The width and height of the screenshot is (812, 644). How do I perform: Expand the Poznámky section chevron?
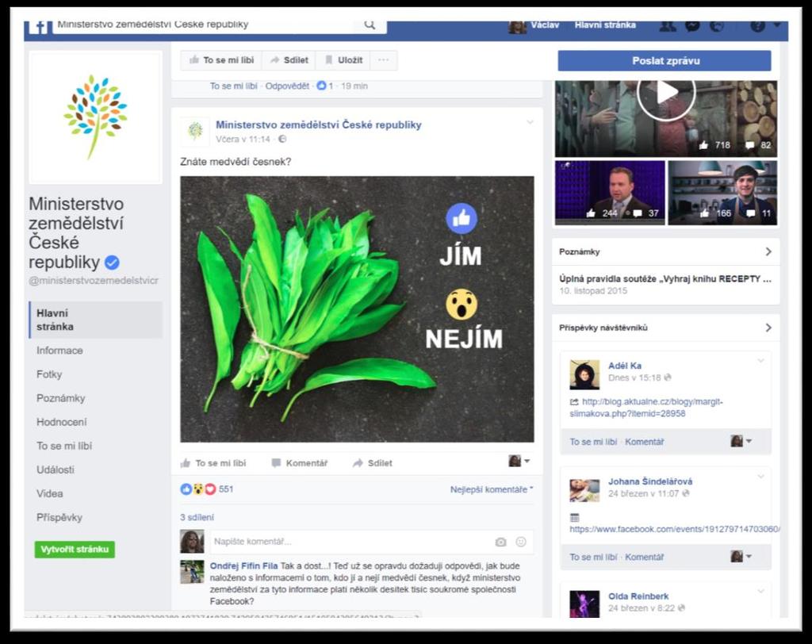[768, 251]
